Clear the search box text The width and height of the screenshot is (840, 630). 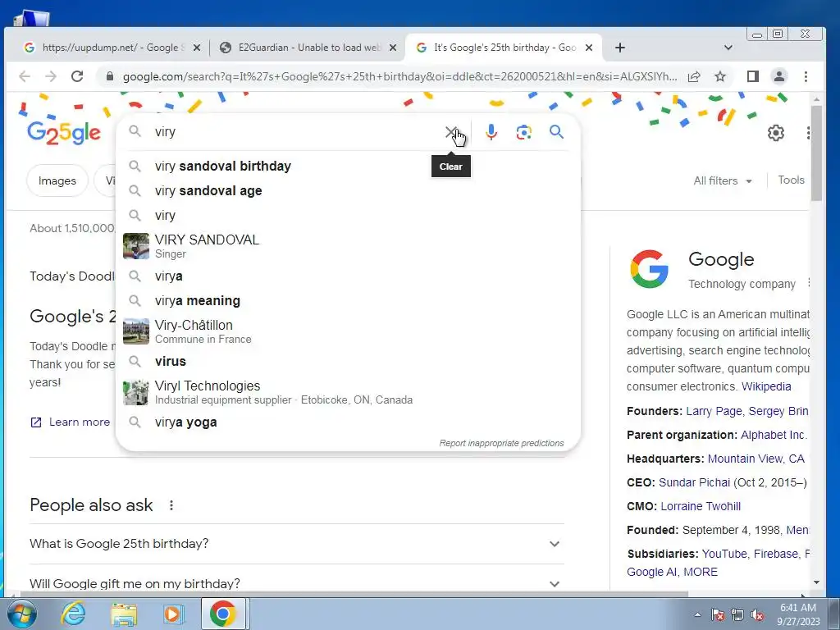451,132
